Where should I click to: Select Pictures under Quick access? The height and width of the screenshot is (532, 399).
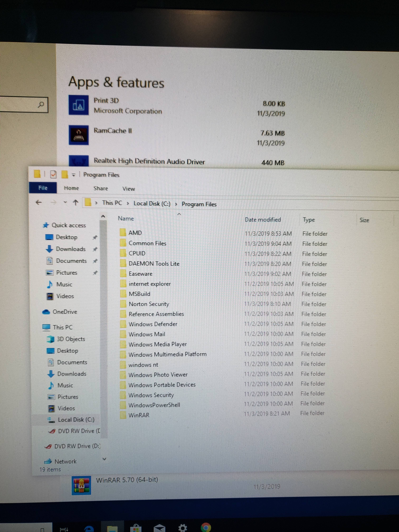click(x=62, y=272)
